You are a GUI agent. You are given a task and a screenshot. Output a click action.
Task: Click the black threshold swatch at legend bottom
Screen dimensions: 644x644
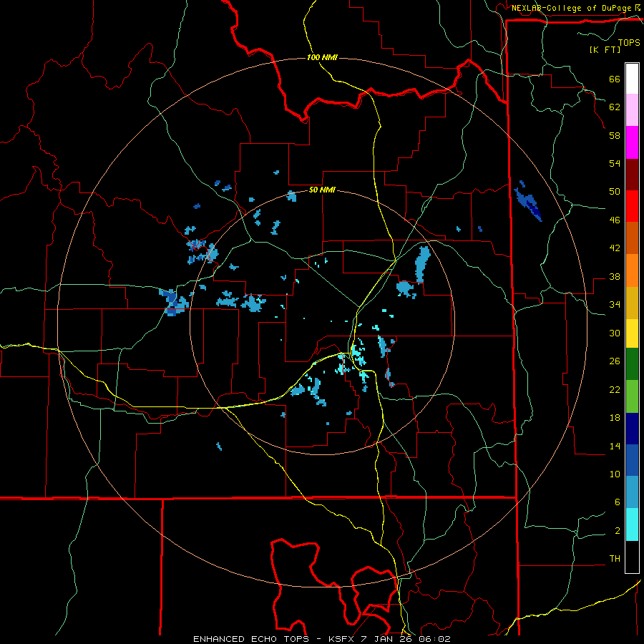[632, 557]
